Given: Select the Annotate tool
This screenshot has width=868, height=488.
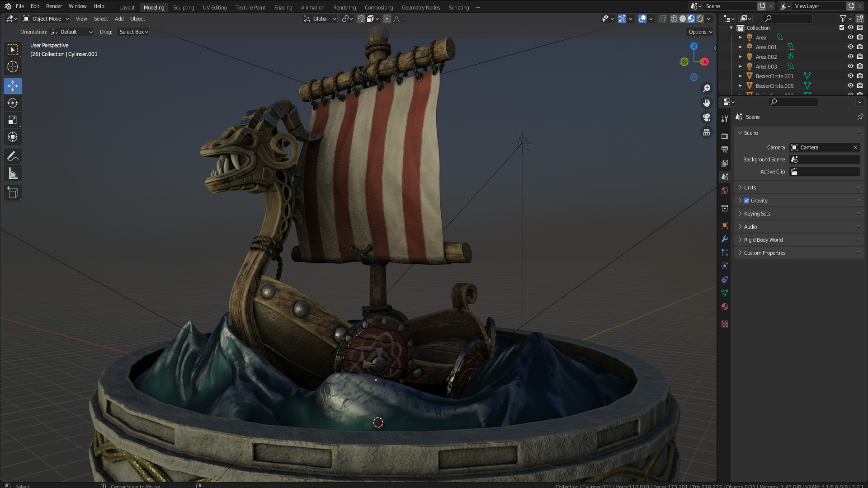Looking at the screenshot, I should click(x=13, y=156).
